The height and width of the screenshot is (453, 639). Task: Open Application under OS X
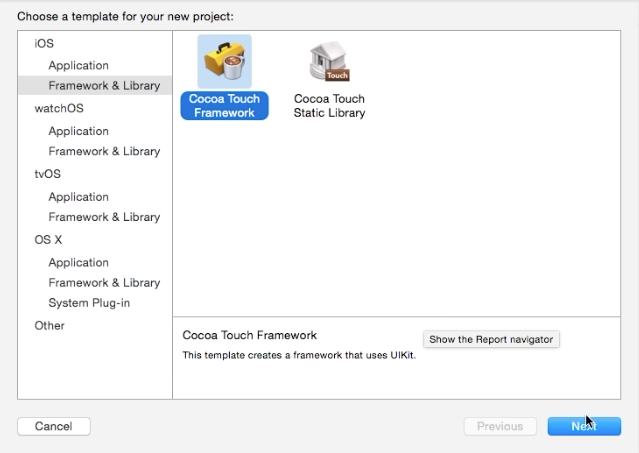coord(78,262)
